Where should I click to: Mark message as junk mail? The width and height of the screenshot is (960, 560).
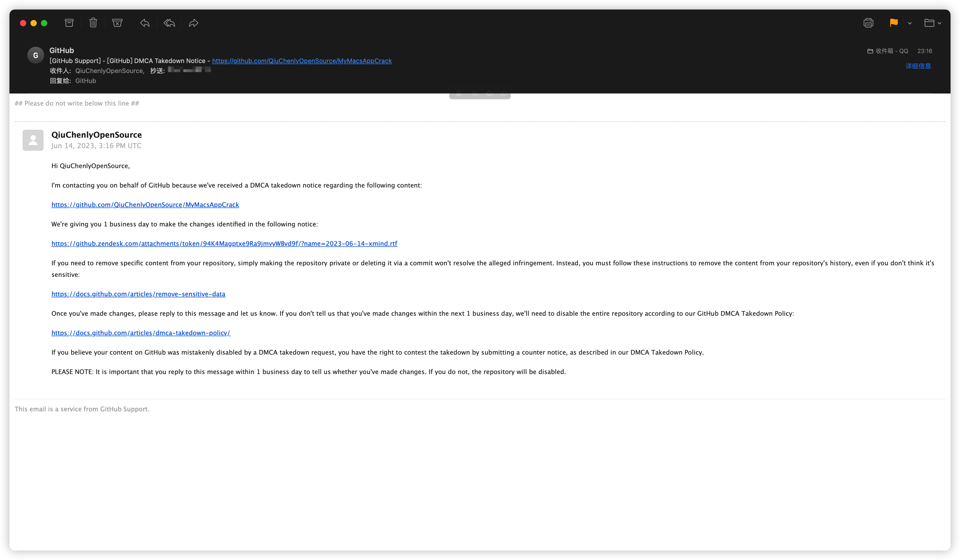pos(117,23)
